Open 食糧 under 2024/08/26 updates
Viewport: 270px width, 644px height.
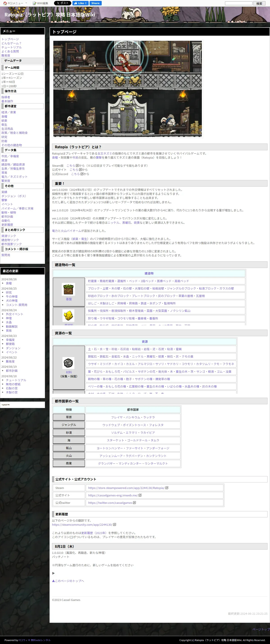(x=9, y=283)
